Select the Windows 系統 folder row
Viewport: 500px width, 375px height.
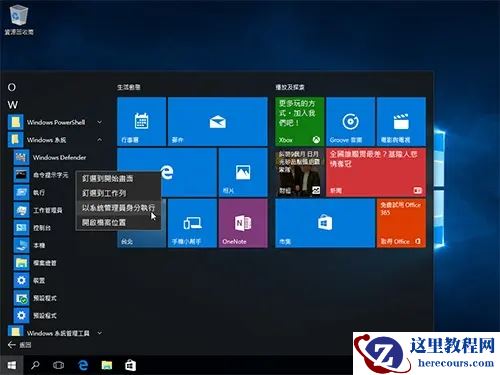tap(55, 140)
